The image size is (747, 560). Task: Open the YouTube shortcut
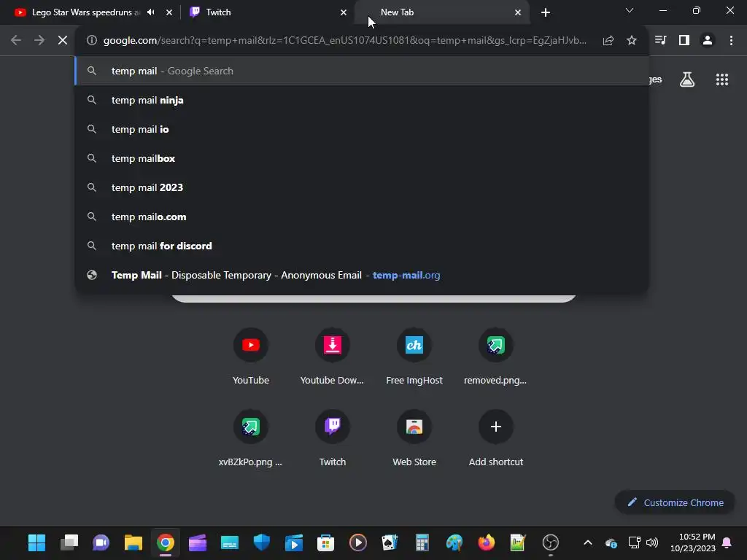tap(251, 356)
